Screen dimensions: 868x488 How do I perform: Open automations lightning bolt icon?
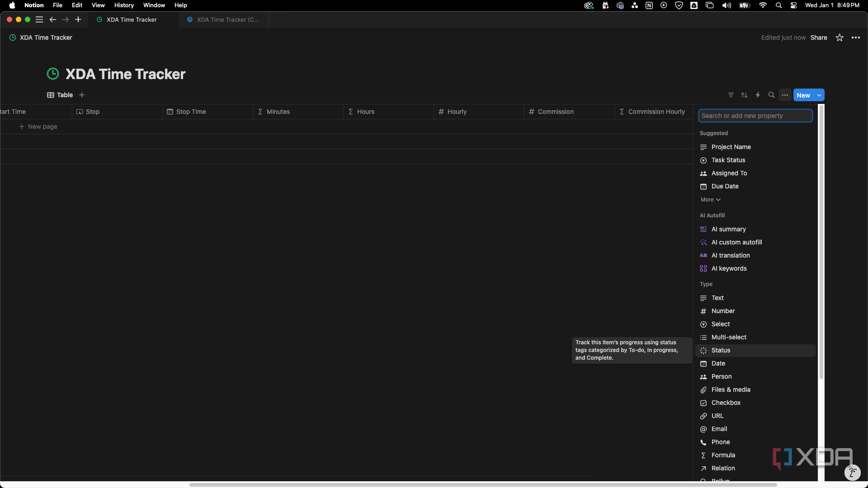point(758,95)
